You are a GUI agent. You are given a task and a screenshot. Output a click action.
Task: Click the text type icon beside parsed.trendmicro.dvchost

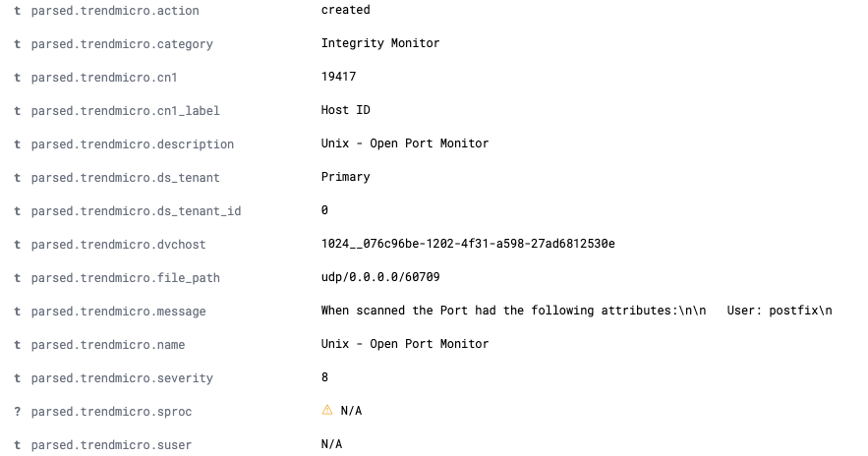coord(17,245)
